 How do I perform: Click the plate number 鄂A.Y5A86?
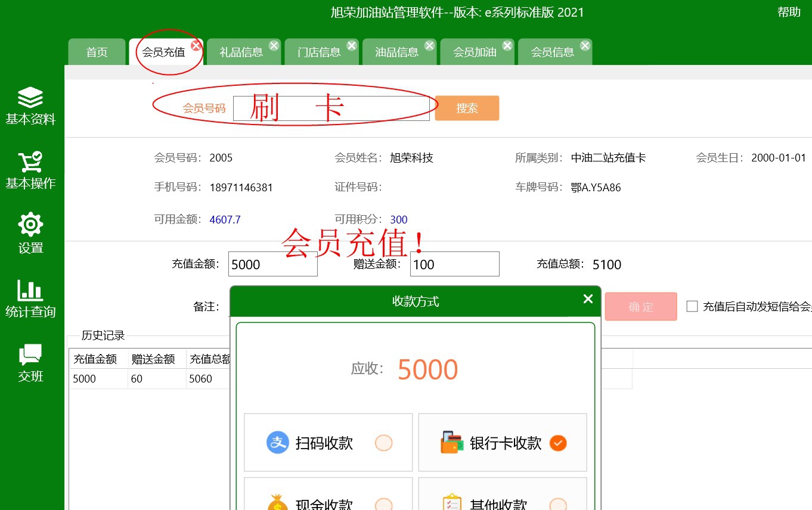pos(596,188)
